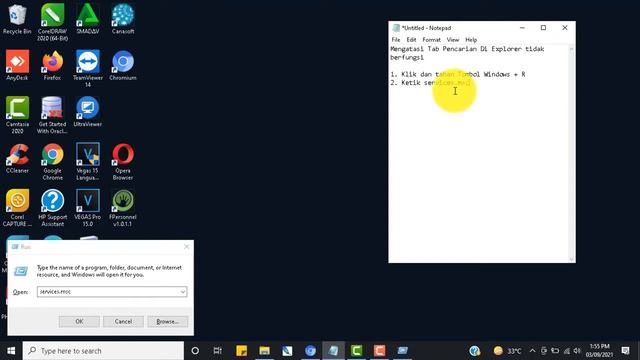This screenshot has width=640, height=360.
Task: Click the volume speaker tray icon
Action: [x=577, y=351]
